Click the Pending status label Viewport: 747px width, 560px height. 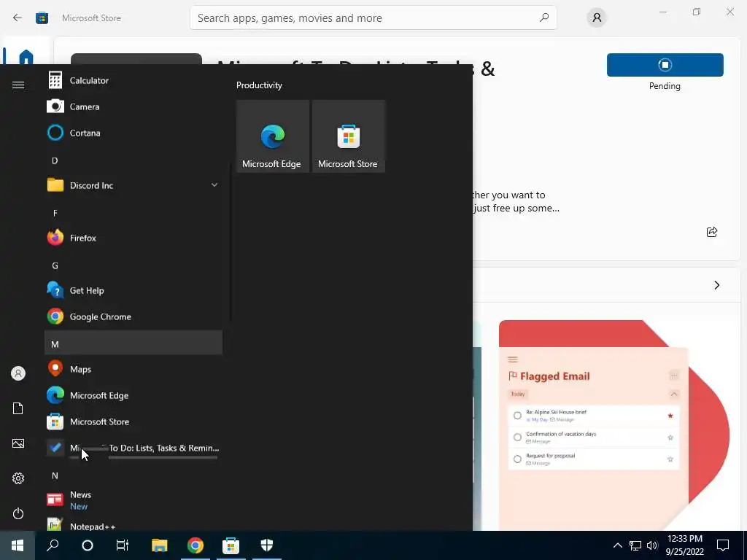pos(665,86)
